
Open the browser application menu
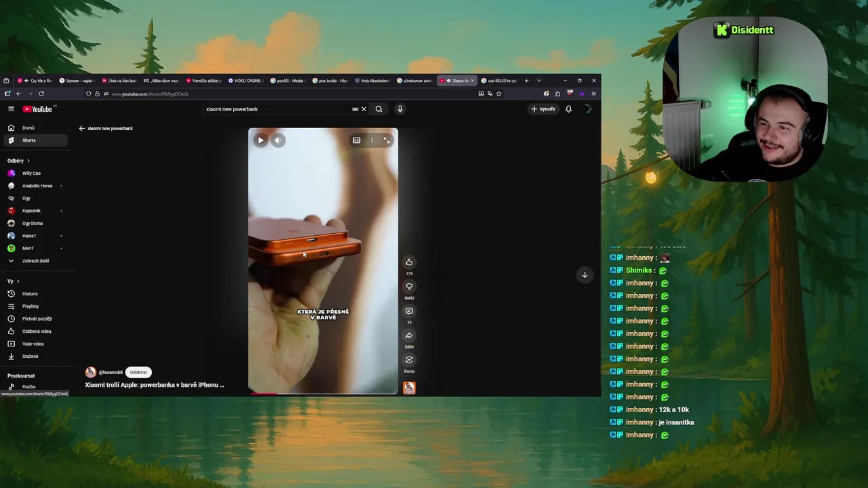(x=593, y=94)
